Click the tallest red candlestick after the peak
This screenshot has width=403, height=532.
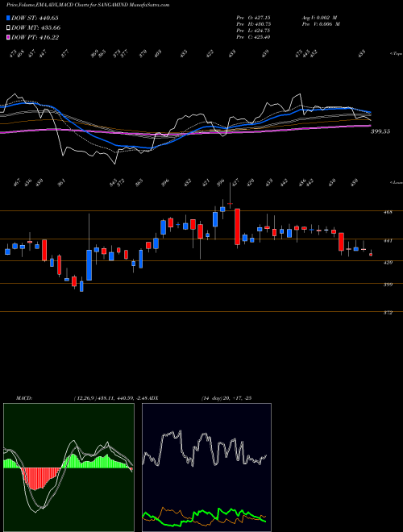pyautogui.click(x=238, y=227)
